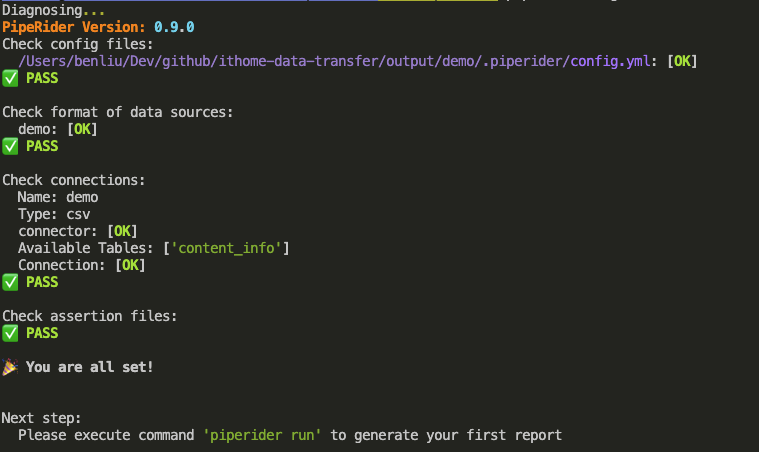Click the green checkmark under config files
Screen dimensions: 759x452
point(10,78)
